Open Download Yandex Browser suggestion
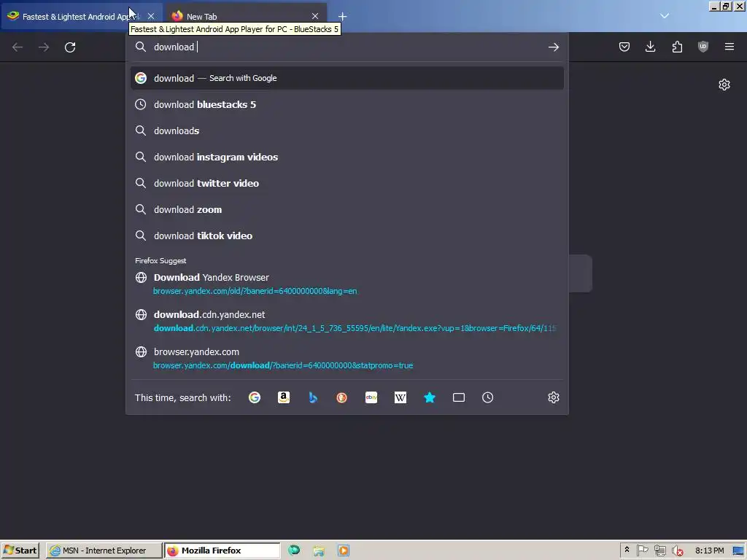This screenshot has height=560, width=747. pos(347,284)
